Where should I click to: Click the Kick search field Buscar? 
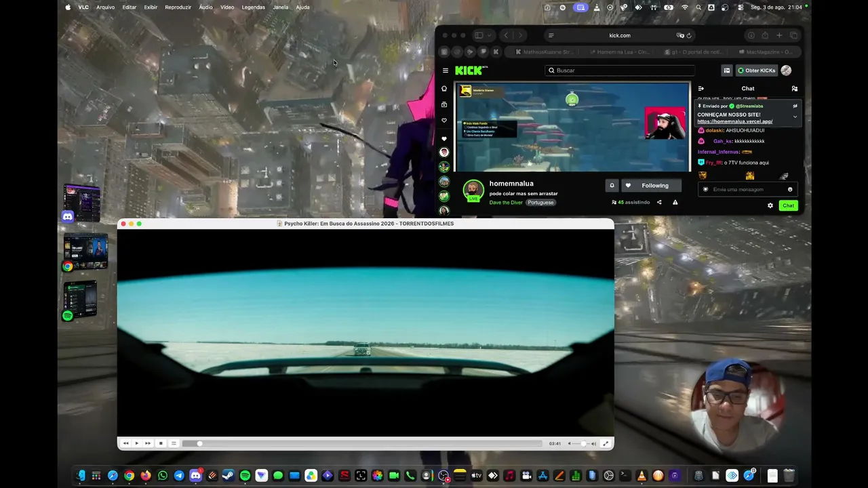tap(620, 70)
